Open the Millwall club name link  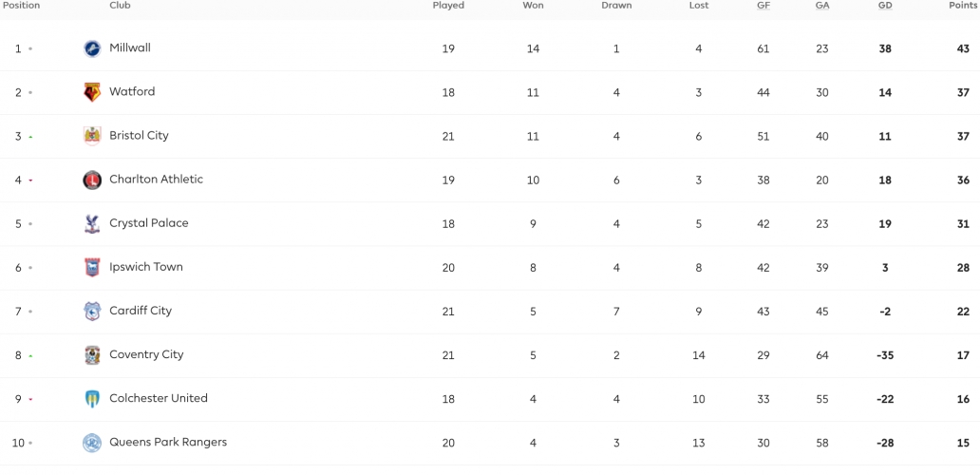click(130, 47)
